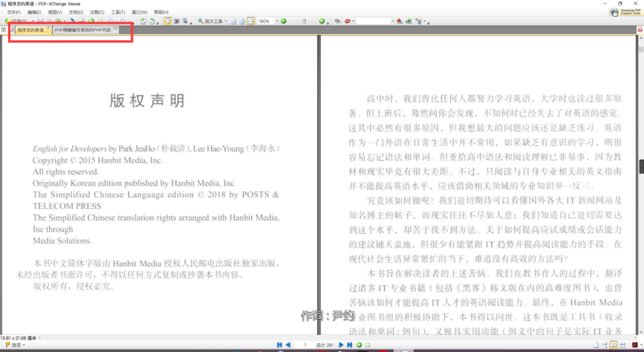The image size is (644, 352).
Task: Open the 文档(D) menu
Action: (x=76, y=12)
